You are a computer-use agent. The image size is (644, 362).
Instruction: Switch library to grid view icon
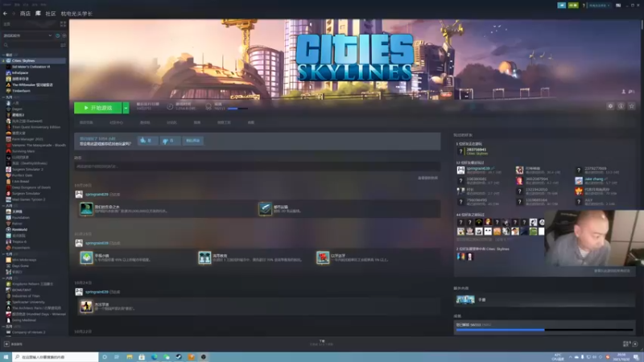click(x=63, y=24)
